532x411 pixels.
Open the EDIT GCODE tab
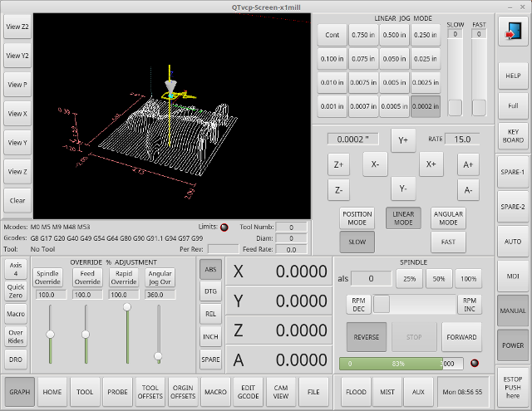pyautogui.click(x=247, y=391)
